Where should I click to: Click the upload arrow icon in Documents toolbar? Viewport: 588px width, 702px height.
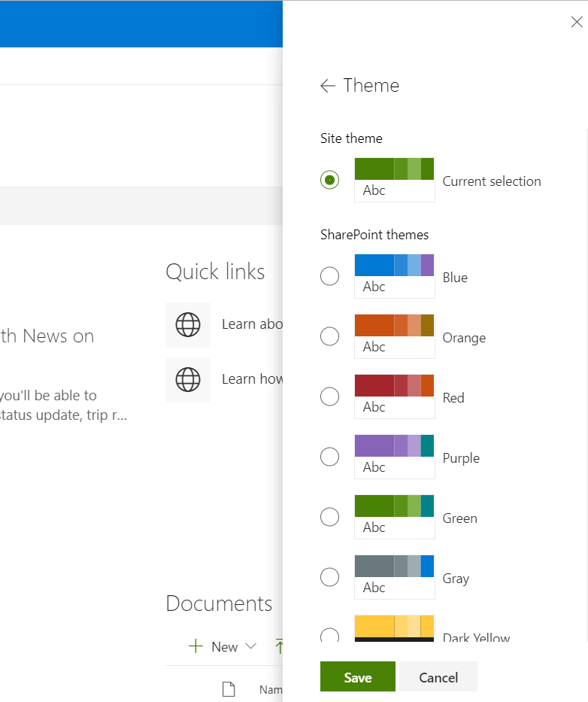pyautogui.click(x=279, y=646)
